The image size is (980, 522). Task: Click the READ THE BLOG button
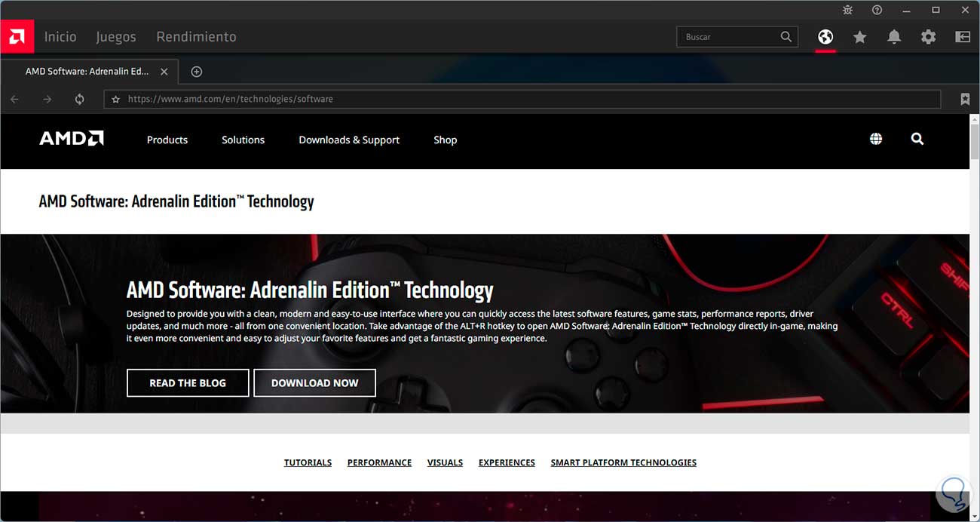pyautogui.click(x=188, y=382)
